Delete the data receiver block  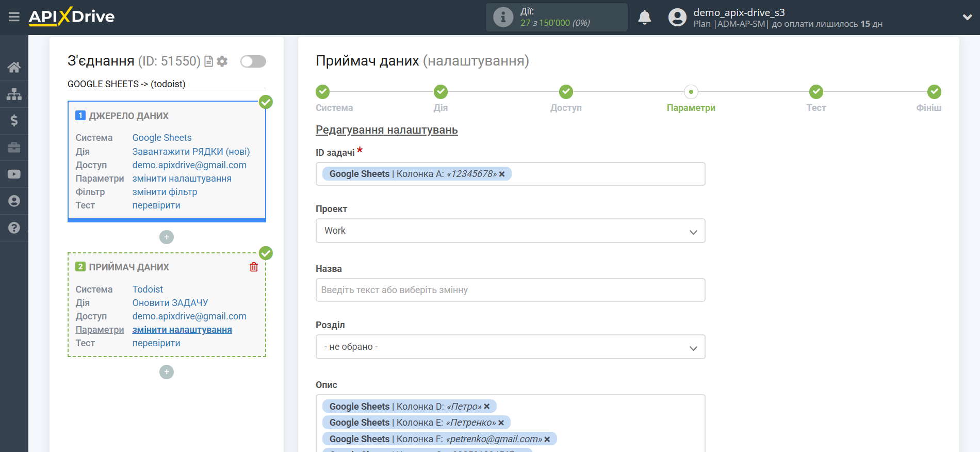click(254, 267)
